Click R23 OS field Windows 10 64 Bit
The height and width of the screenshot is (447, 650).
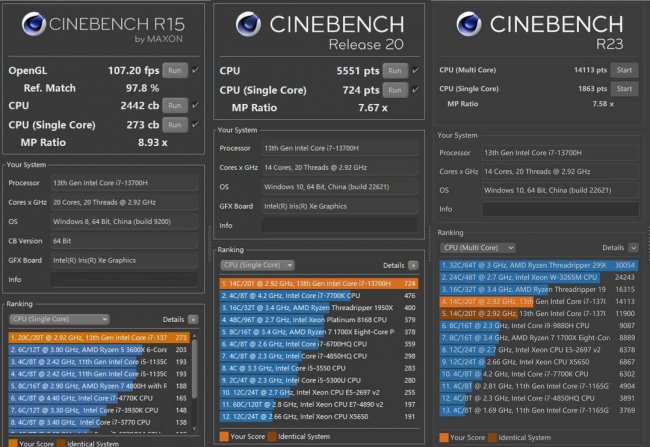pos(560,190)
